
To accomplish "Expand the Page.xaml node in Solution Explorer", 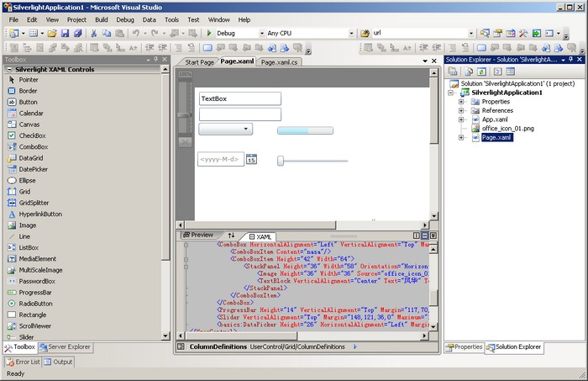I will [x=461, y=138].
